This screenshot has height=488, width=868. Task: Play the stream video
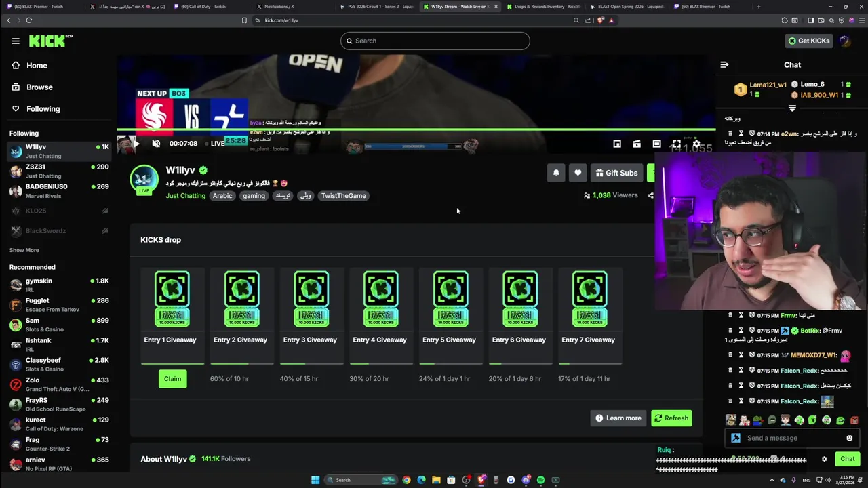click(136, 144)
